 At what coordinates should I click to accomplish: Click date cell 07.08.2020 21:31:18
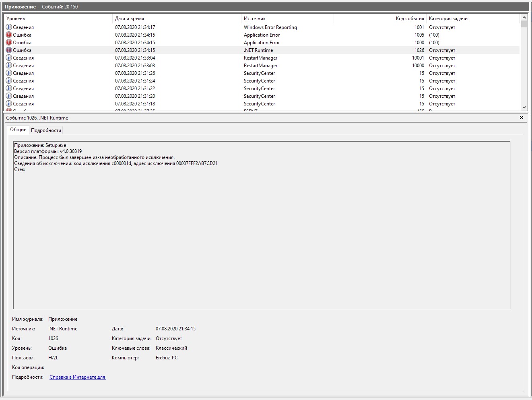point(135,104)
